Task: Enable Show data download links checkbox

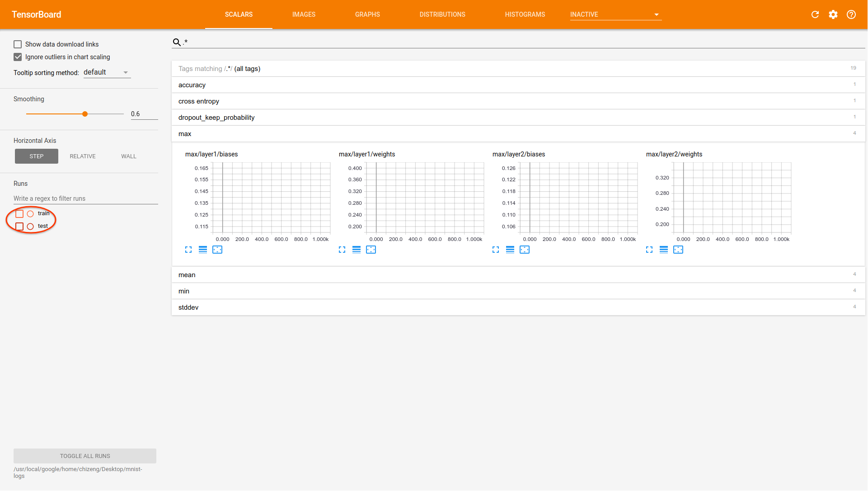Action: pyautogui.click(x=18, y=44)
